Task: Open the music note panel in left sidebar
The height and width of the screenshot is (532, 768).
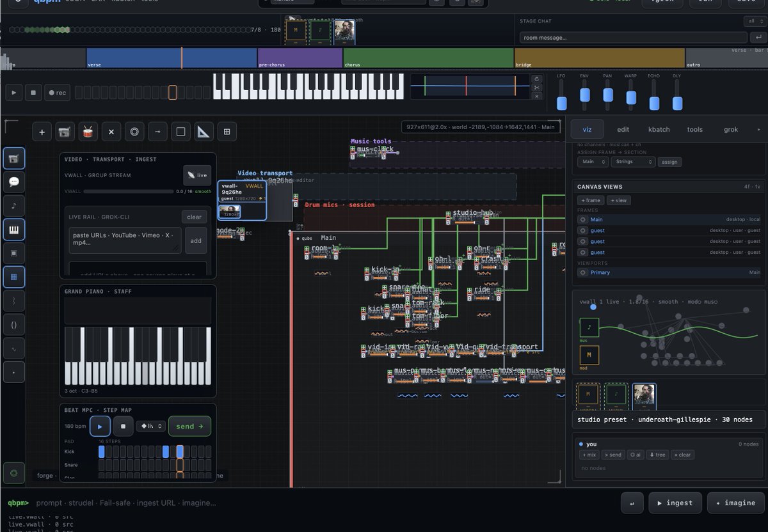Action: pyautogui.click(x=14, y=205)
